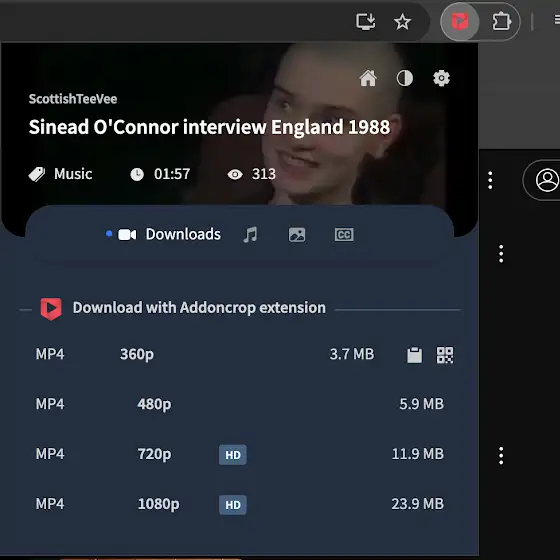Show QR code for the 360p download
Viewport: 560px width, 560px height.
click(445, 355)
